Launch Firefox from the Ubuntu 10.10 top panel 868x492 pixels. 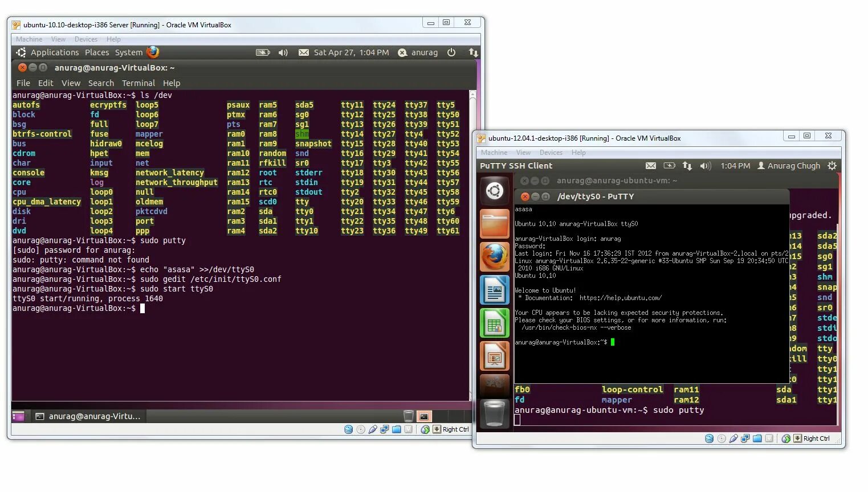pyautogui.click(x=153, y=52)
